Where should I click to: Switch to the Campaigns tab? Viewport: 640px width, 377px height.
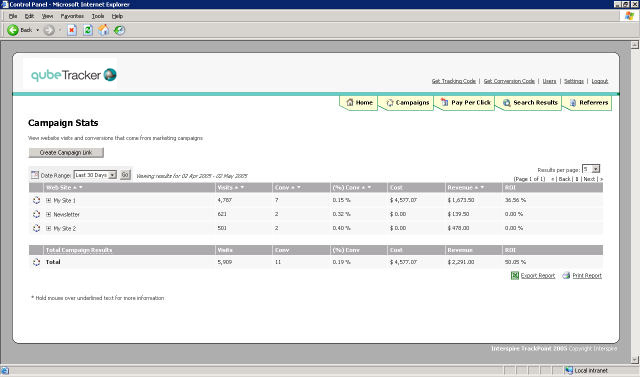click(407, 103)
